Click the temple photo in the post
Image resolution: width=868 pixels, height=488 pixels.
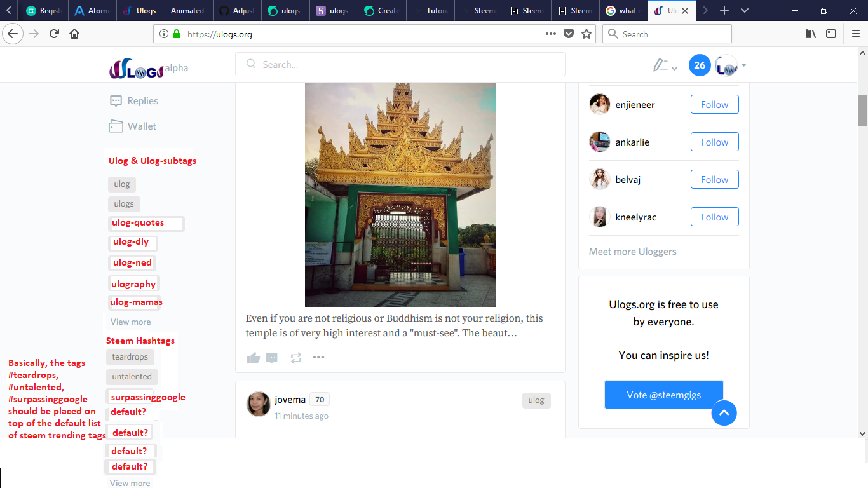click(400, 194)
